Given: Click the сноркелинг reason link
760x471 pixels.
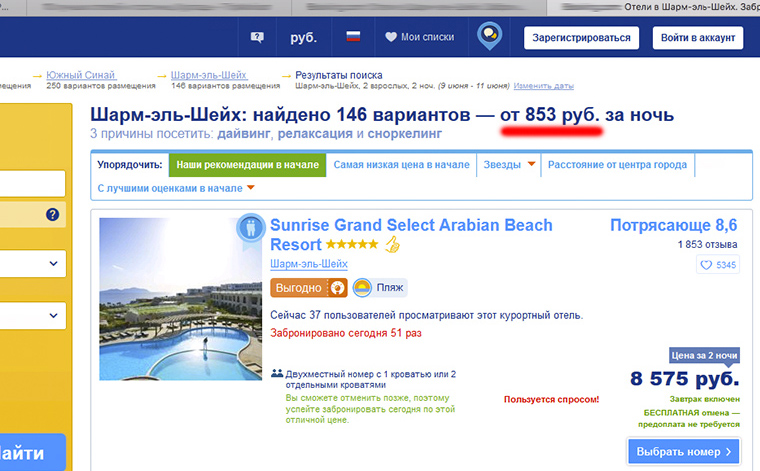Looking at the screenshot, I should pos(405,134).
